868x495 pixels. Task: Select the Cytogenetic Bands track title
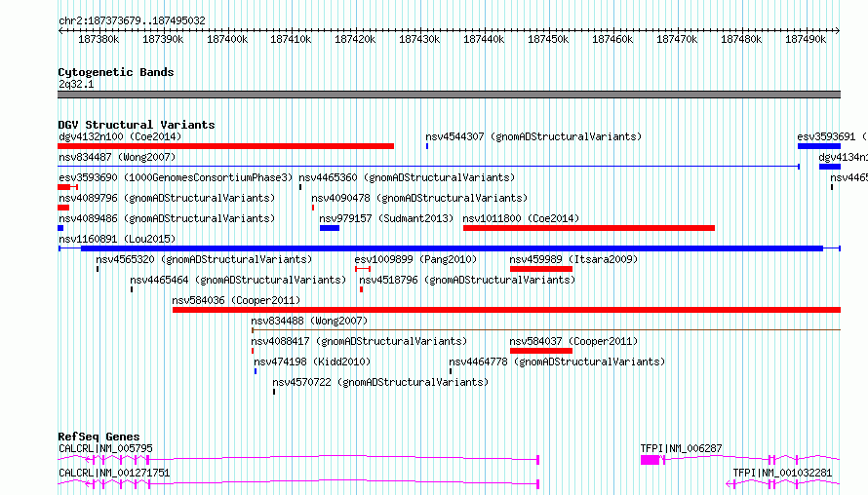(x=116, y=72)
